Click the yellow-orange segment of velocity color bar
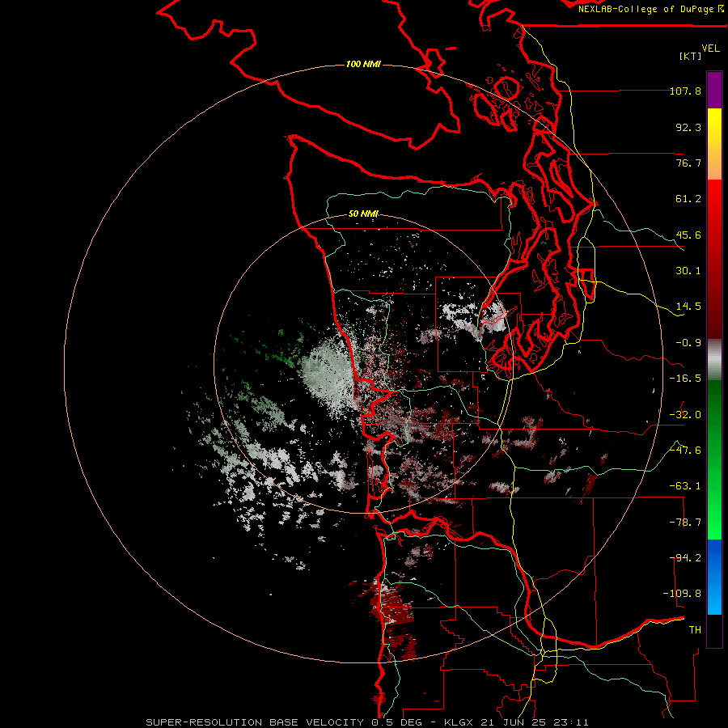The width and height of the screenshot is (728, 728). tap(714, 144)
